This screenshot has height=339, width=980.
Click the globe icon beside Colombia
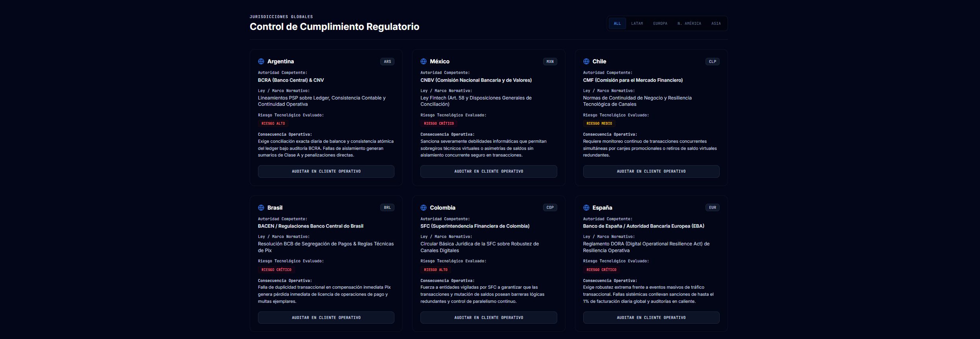click(424, 208)
